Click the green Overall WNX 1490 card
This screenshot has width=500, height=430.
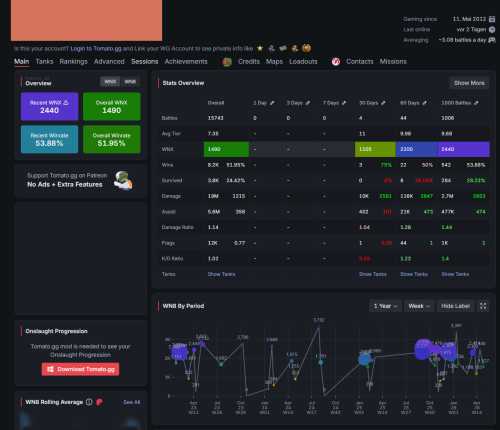pos(111,106)
